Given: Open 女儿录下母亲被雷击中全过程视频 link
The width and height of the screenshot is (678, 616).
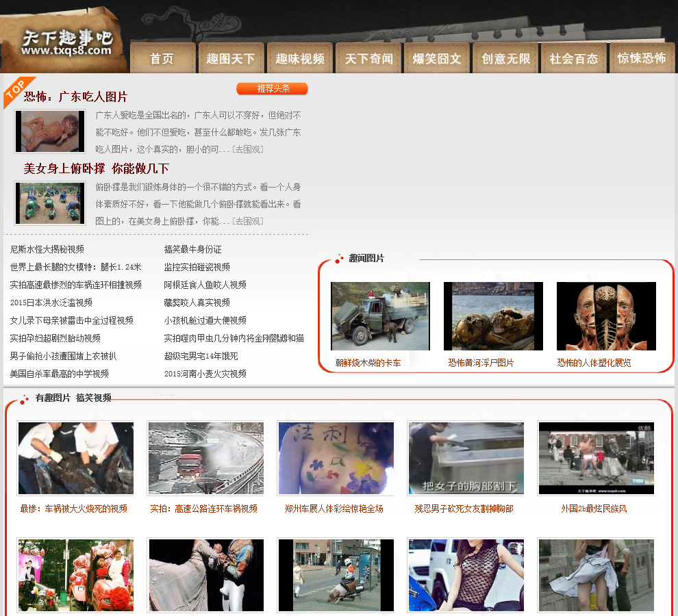Looking at the screenshot, I should pos(72,320).
